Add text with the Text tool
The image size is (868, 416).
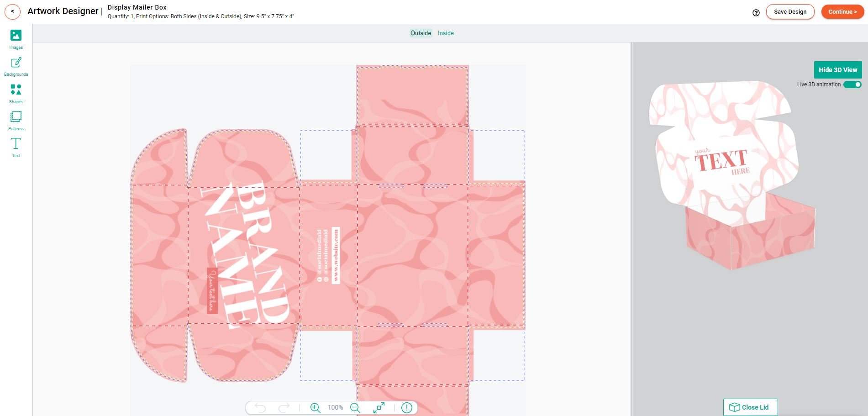tap(16, 147)
